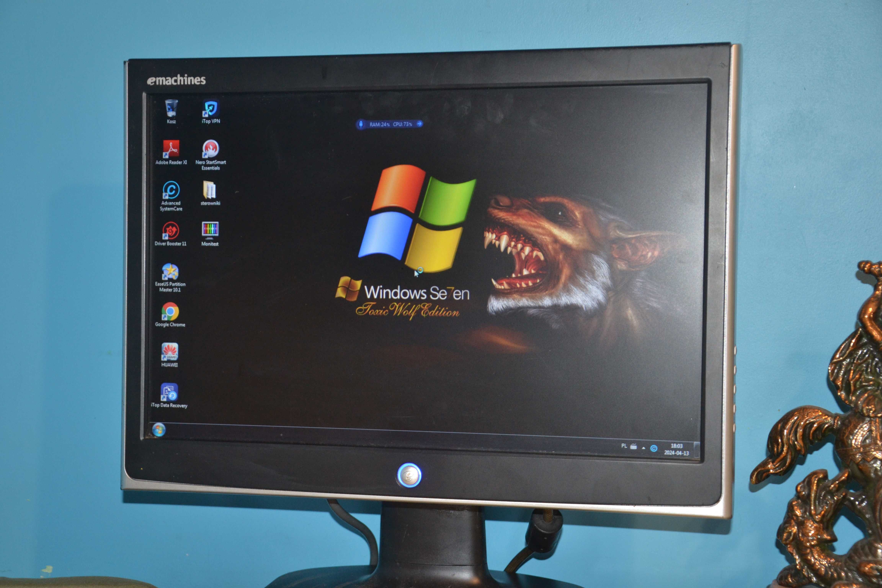Expand hidden tray icons with the up arrow
882x588 pixels.
pyautogui.click(x=644, y=448)
